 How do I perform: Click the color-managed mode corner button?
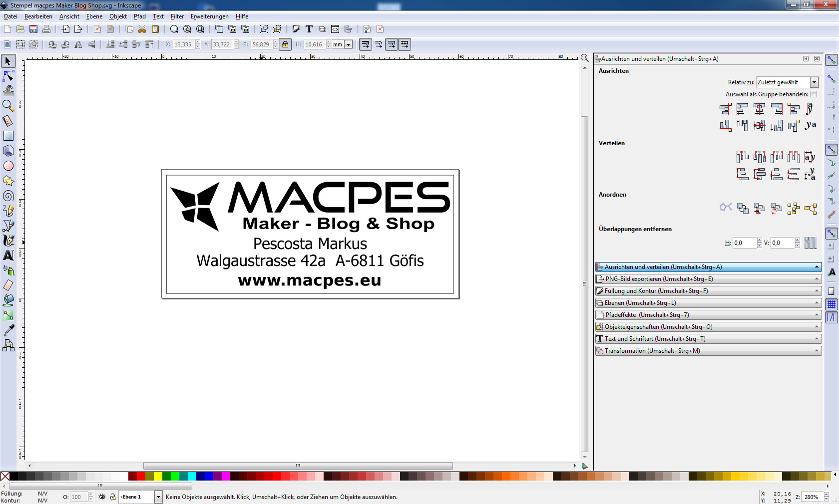[584, 466]
